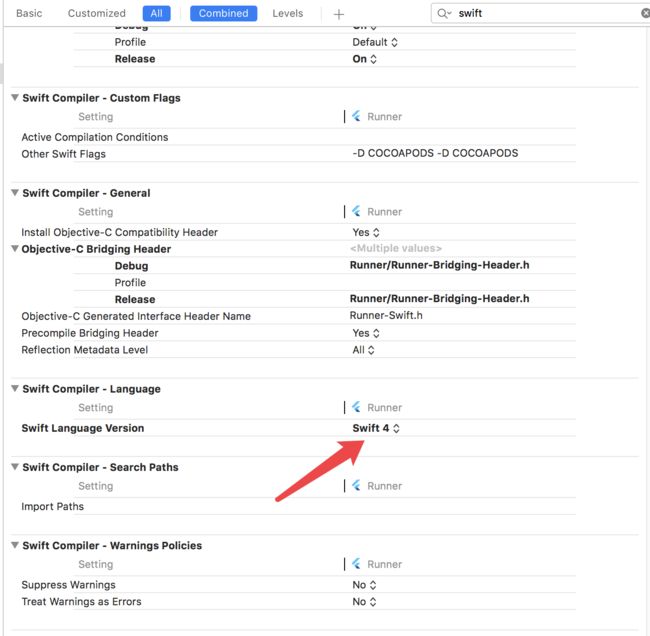650x636 pixels.
Task: Collapse Swift Compiler - Custom Flags section
Action: (15, 97)
